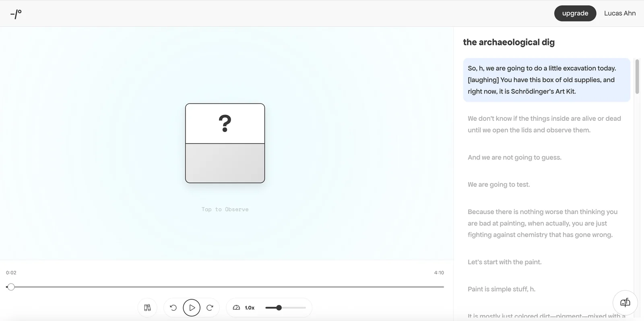Click the audio progress bar handle
Screen dimensions: 644x321
[x=11, y=287]
